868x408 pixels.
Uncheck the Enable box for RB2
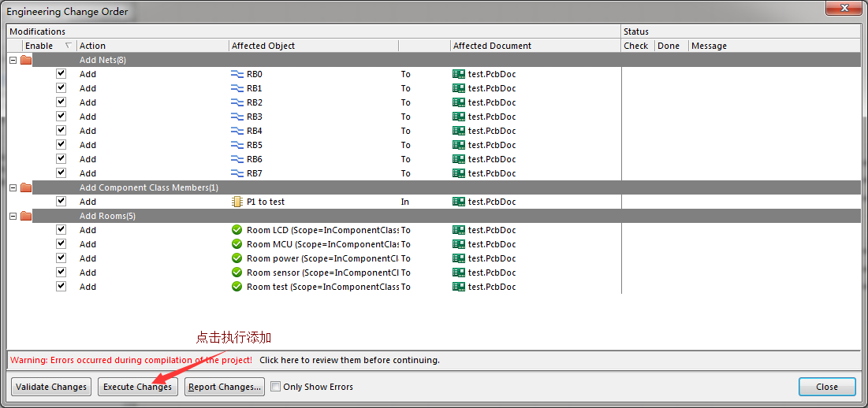(61, 102)
